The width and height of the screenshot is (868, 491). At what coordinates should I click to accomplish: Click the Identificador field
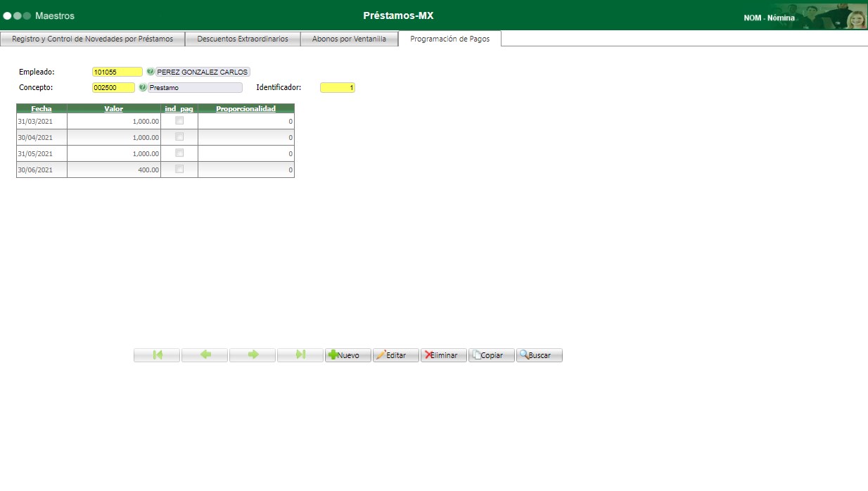click(338, 88)
